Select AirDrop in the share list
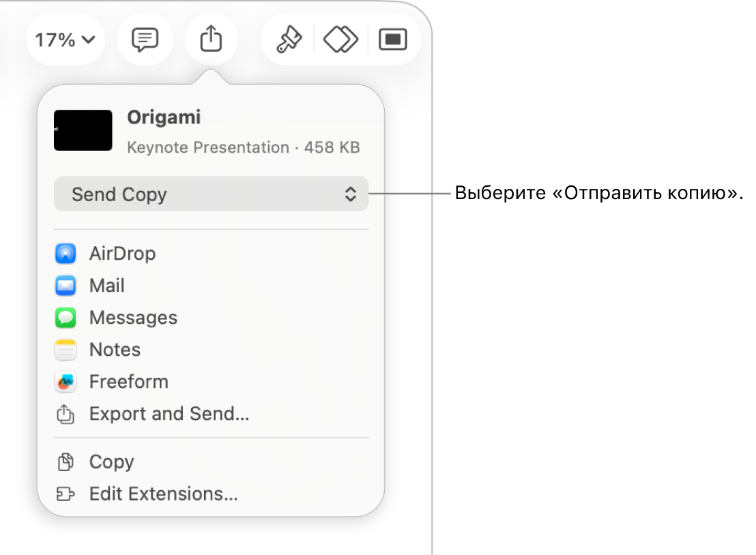756x555 pixels. click(212, 254)
